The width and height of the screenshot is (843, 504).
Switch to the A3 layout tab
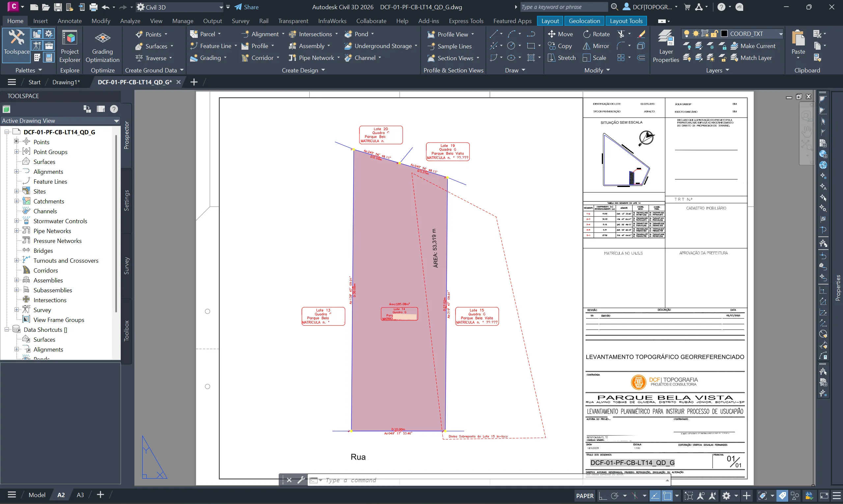80,495
